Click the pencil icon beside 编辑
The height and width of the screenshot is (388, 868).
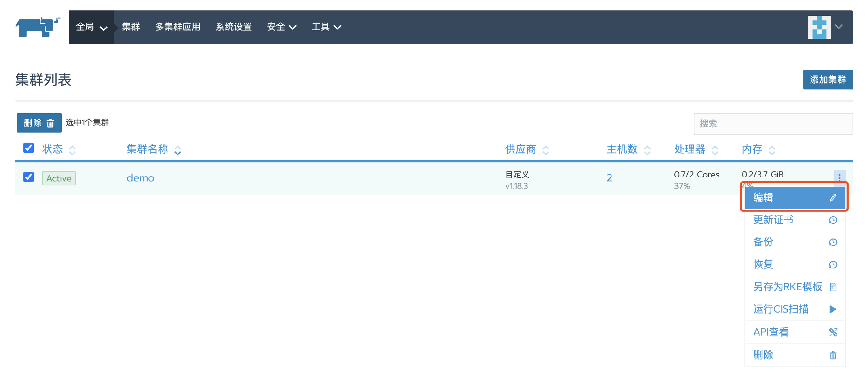tap(833, 198)
